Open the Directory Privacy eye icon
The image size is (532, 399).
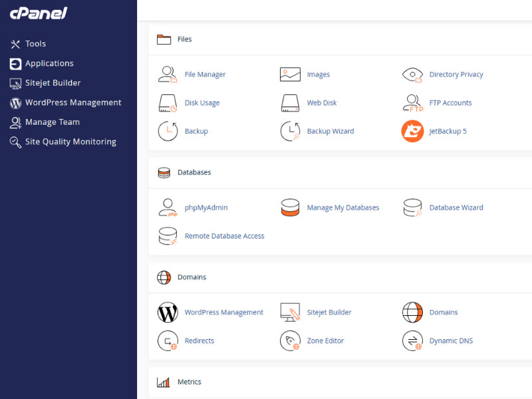412,74
